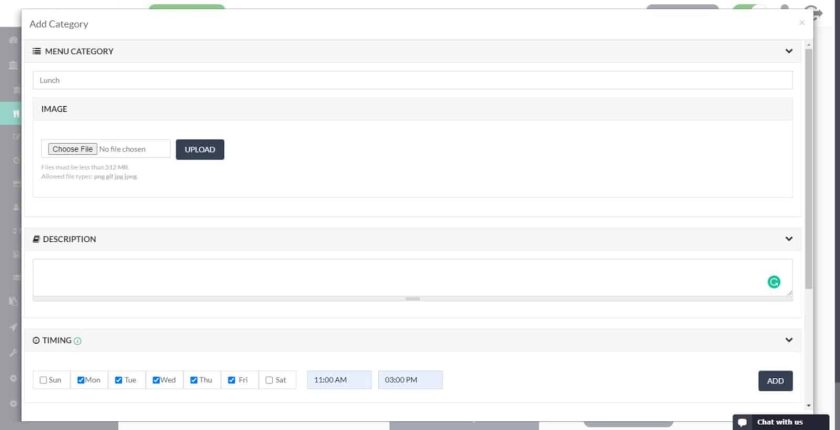The width and height of the screenshot is (840, 430).
Task: Open the 03:00 PM end time field
Action: pos(410,380)
